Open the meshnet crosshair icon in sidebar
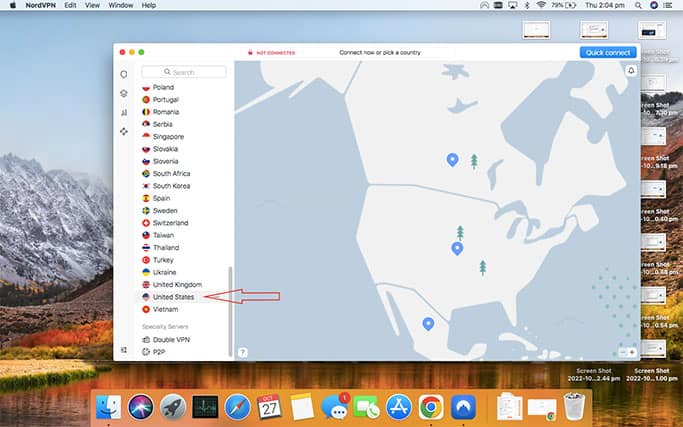 pyautogui.click(x=124, y=131)
